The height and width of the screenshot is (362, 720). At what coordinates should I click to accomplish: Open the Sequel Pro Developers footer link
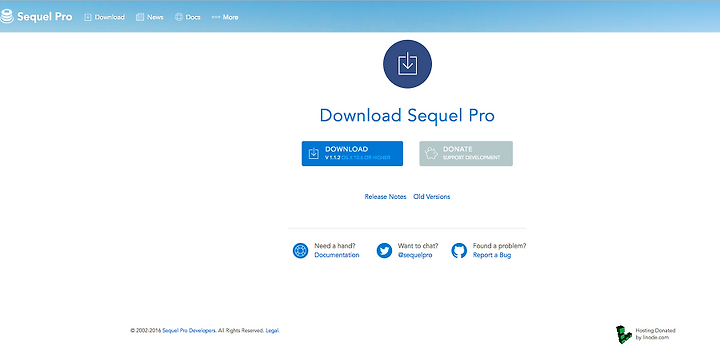(x=189, y=330)
